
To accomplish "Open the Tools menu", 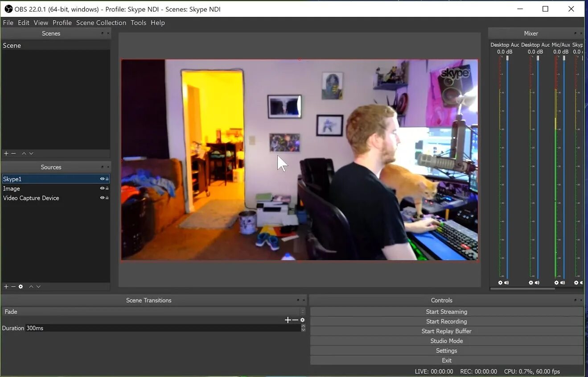I will (138, 22).
